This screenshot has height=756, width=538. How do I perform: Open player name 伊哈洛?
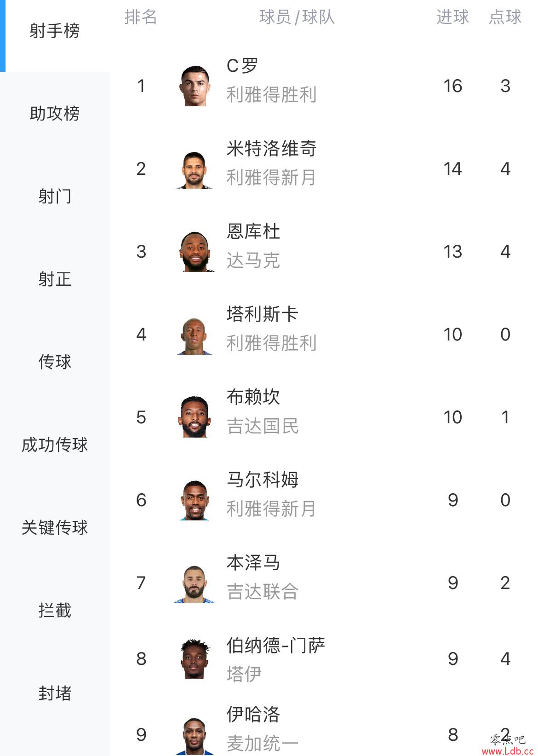tap(253, 715)
